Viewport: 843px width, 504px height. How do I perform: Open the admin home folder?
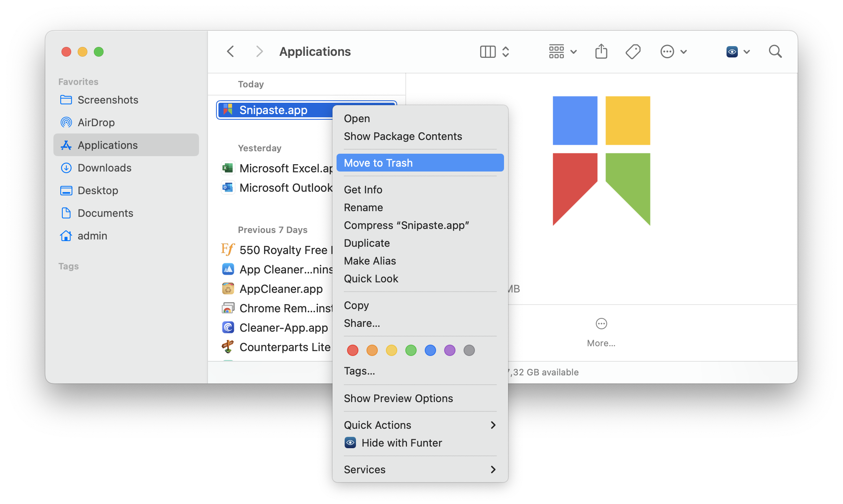pos(126,236)
